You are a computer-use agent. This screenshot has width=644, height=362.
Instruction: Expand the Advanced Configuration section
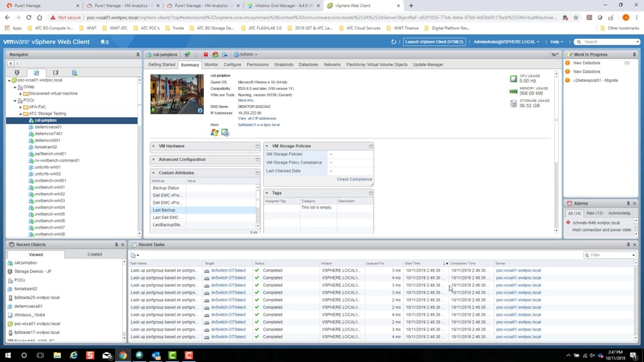click(154, 160)
